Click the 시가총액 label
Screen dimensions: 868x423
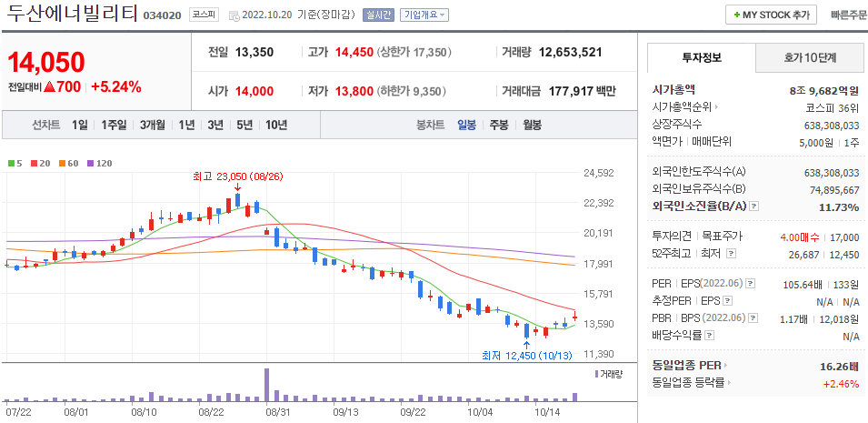point(673,90)
